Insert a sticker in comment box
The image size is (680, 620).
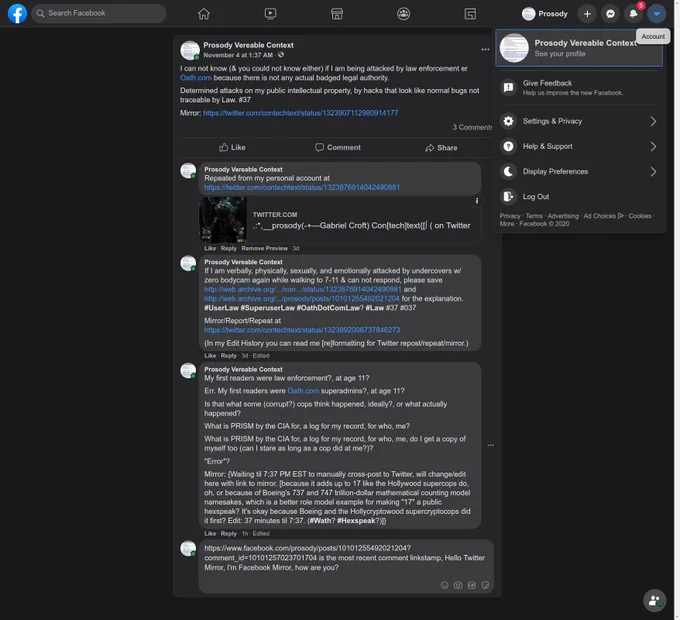[x=485, y=585]
